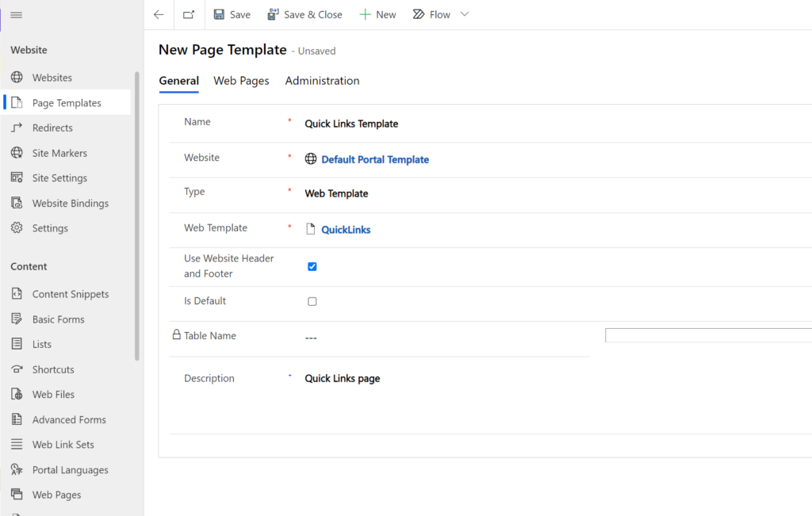The width and height of the screenshot is (812, 516).
Task: Uncheck Use Website Header and Footer
Action: click(x=312, y=266)
